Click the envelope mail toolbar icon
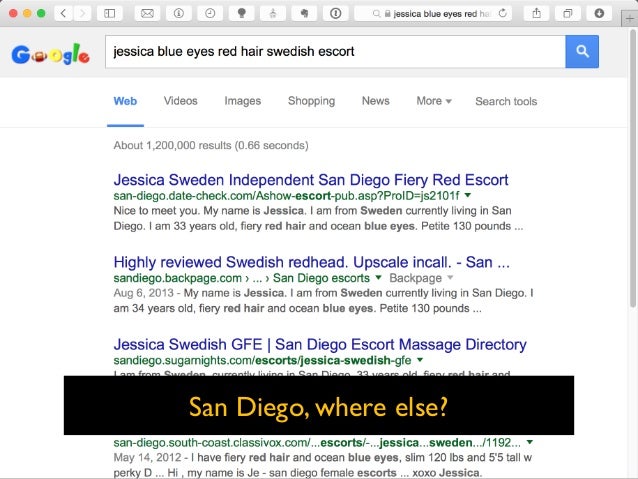 [147, 13]
